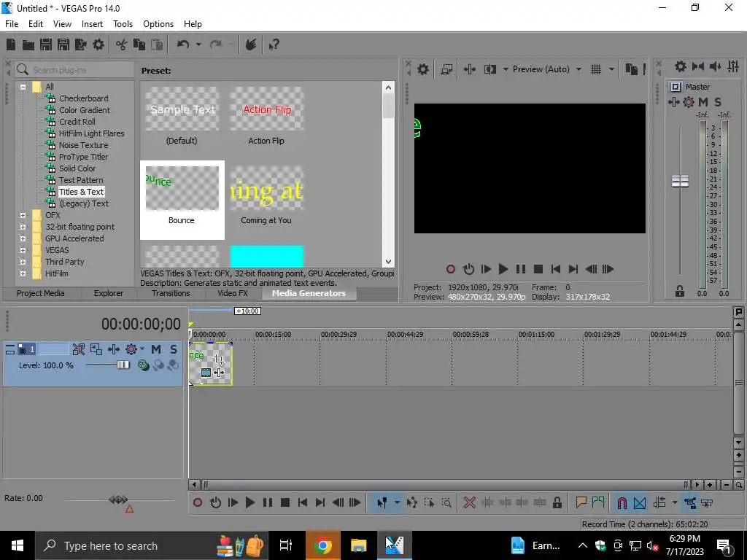Viewport: 747px width, 560px height.
Task: Open Video Output FX icon in preview
Action: pos(470,69)
